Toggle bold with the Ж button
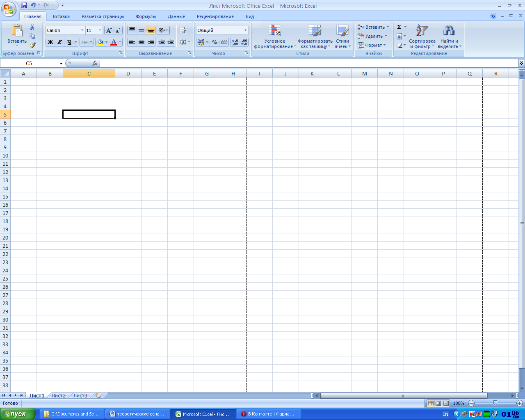The width and height of the screenshot is (525, 420). pos(50,42)
